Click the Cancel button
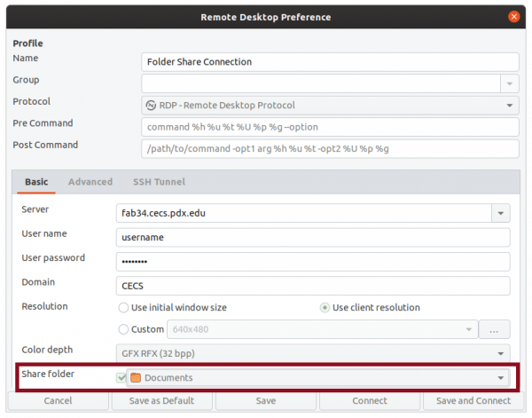The height and width of the screenshot is (418, 532). [57, 400]
